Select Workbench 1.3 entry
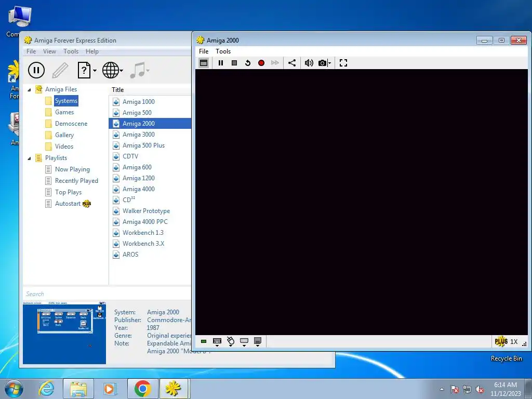The width and height of the screenshot is (532, 399). tap(150, 233)
